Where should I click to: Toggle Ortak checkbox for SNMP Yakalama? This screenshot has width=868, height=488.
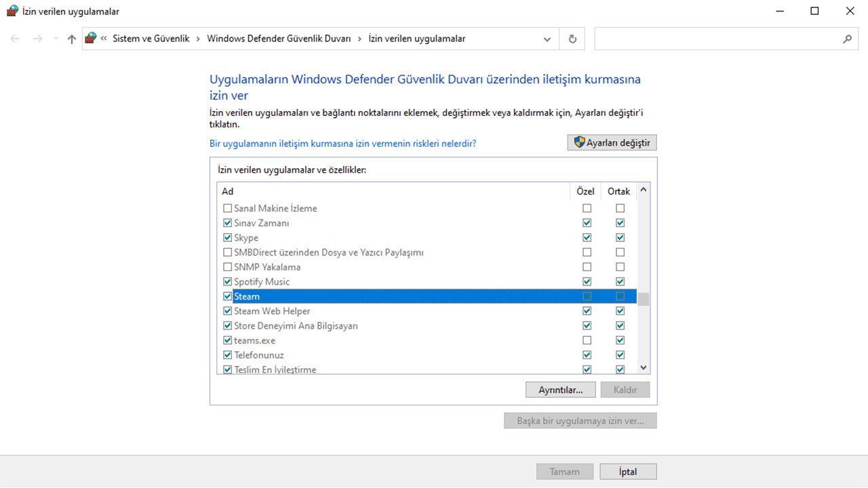[x=620, y=267]
